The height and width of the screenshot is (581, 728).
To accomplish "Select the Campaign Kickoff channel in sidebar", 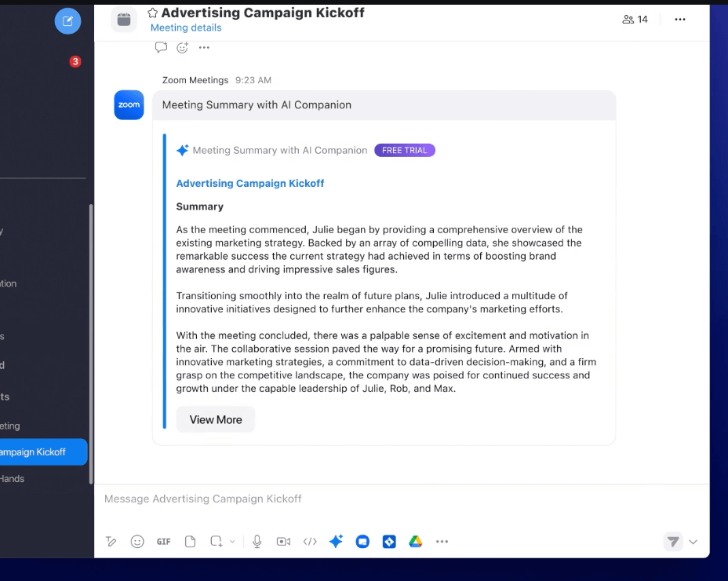I will click(x=43, y=451).
